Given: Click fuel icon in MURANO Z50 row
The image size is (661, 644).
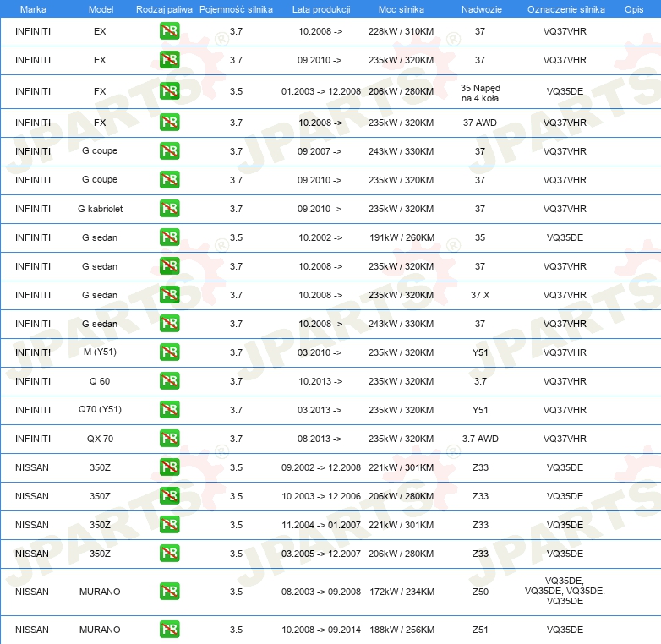Looking at the screenshot, I should 169,592.
